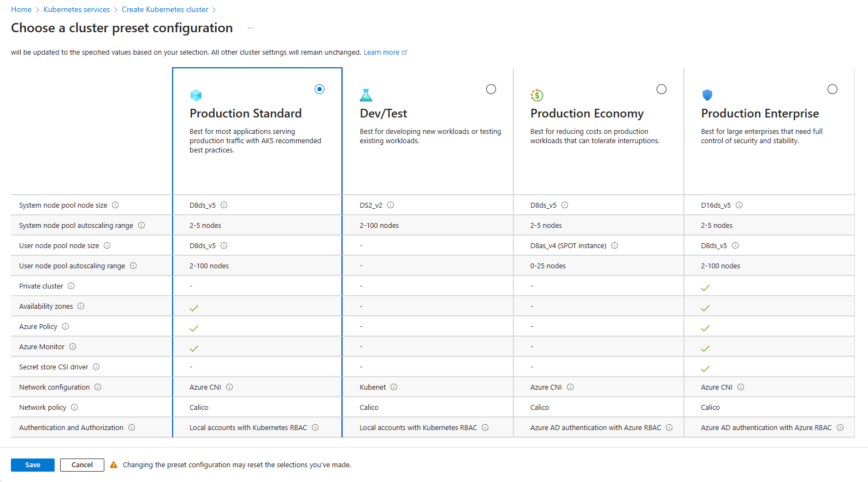
Task: Click the Production Standard cube icon
Action: (x=196, y=95)
